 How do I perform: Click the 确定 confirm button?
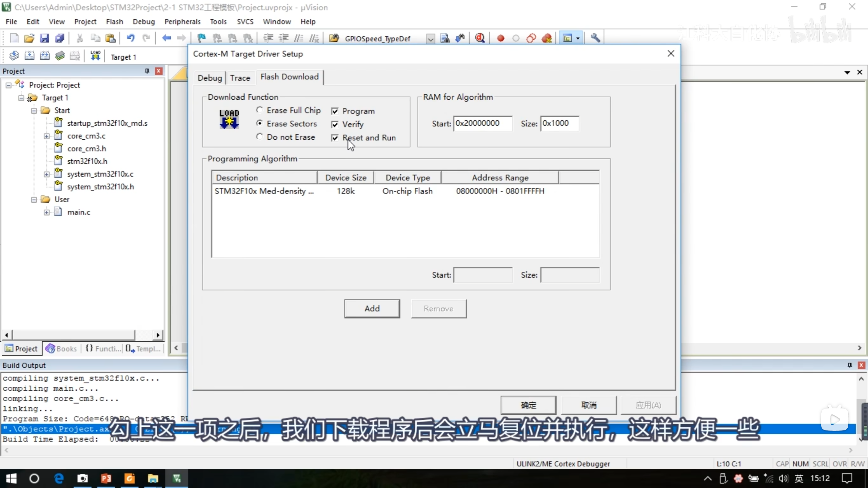tap(528, 405)
